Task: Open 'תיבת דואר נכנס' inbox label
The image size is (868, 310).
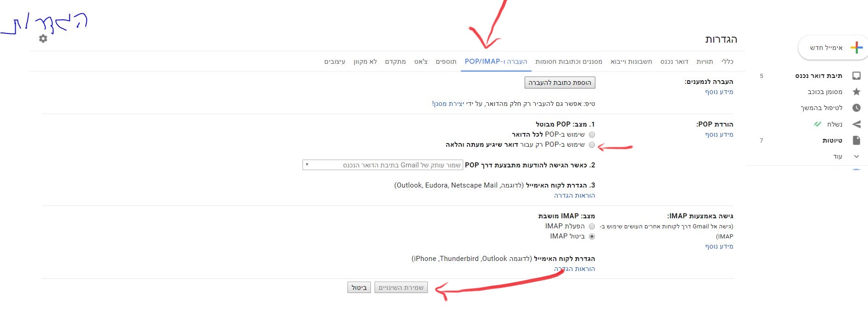Action: click(x=819, y=76)
